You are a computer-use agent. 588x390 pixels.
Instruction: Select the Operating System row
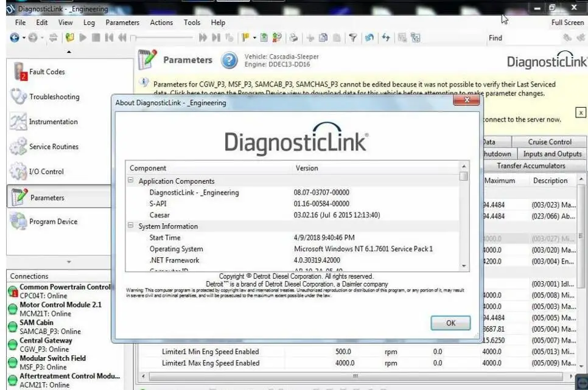pyautogui.click(x=293, y=249)
